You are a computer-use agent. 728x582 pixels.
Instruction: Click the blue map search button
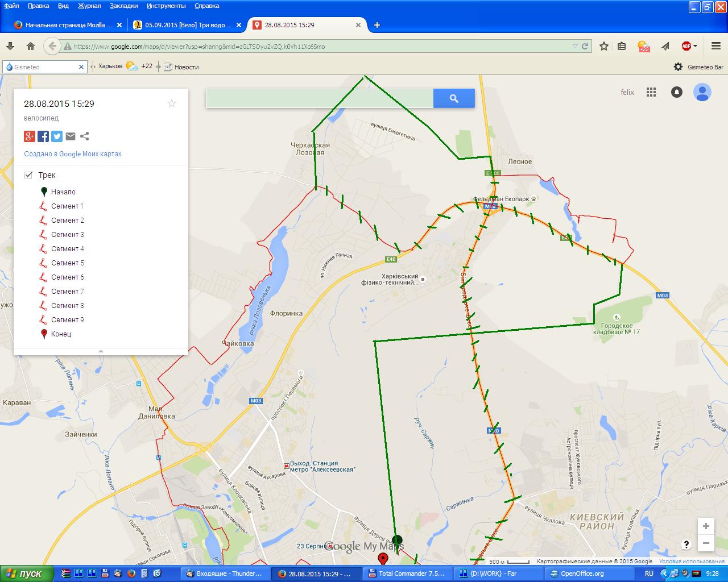454,98
